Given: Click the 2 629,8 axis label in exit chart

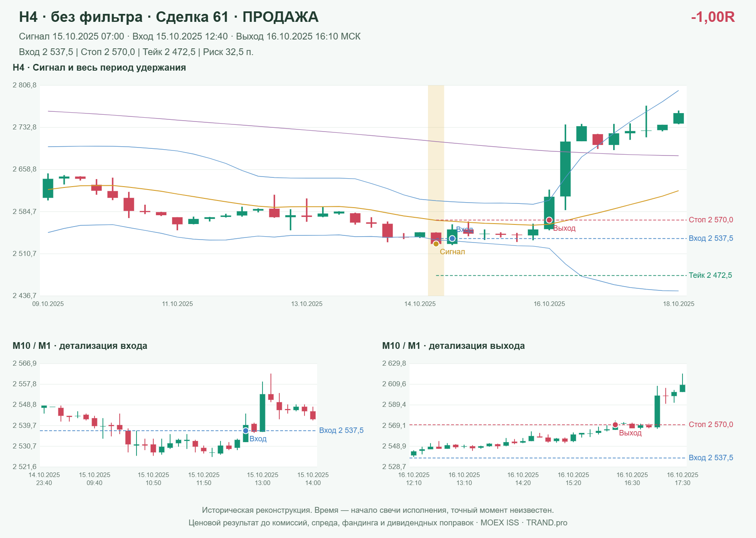Looking at the screenshot, I should coord(394,364).
